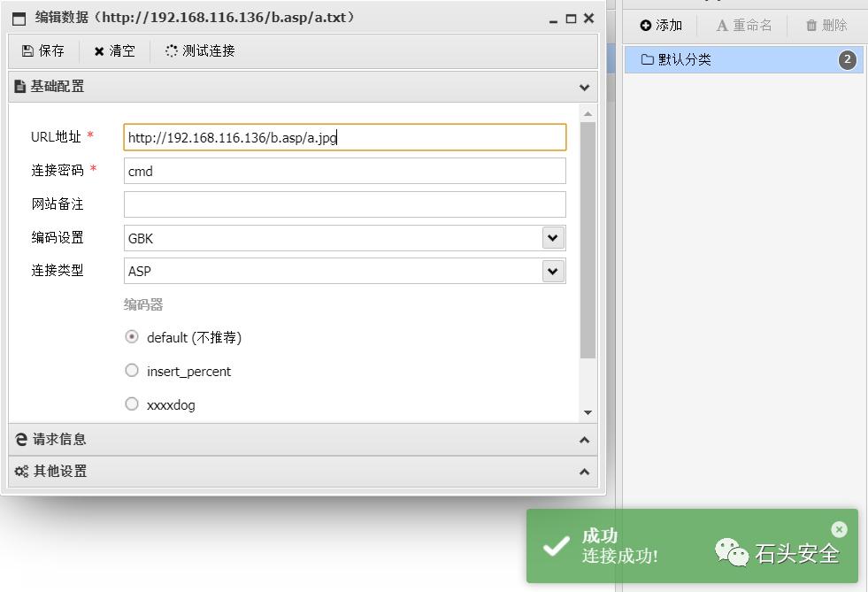Clear the form using 清空 button

pyautogui.click(x=115, y=51)
